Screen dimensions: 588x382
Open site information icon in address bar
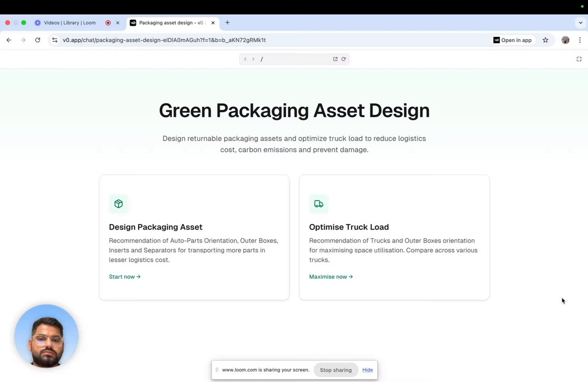55,40
